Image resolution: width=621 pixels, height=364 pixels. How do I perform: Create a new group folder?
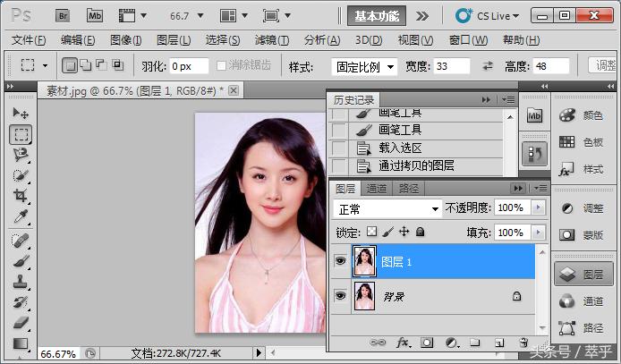(x=474, y=343)
